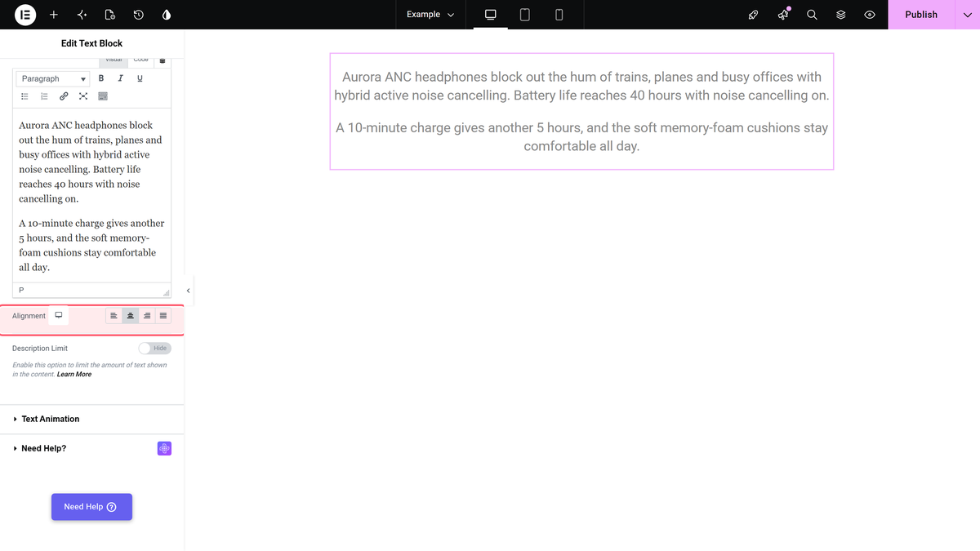Click the editor resize handle corner
980x551 pixels.
point(167,292)
